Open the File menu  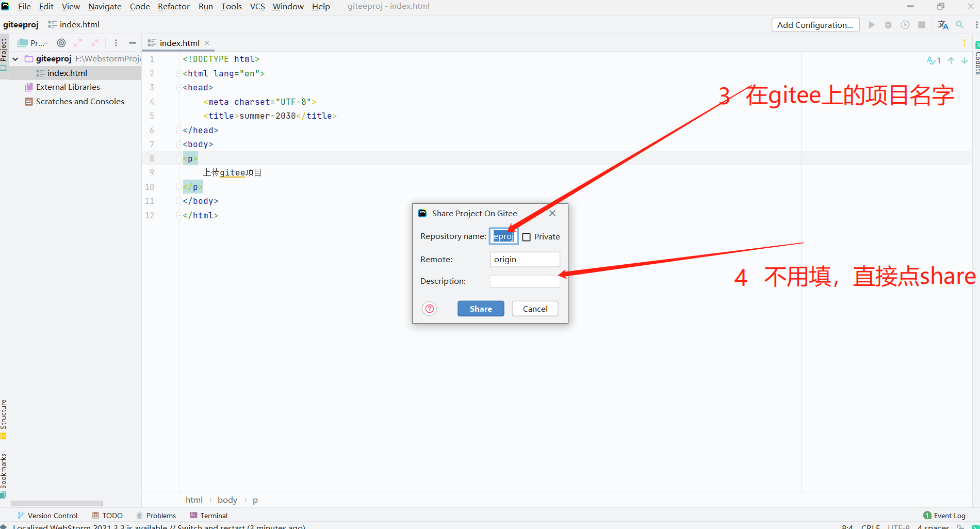(24, 6)
